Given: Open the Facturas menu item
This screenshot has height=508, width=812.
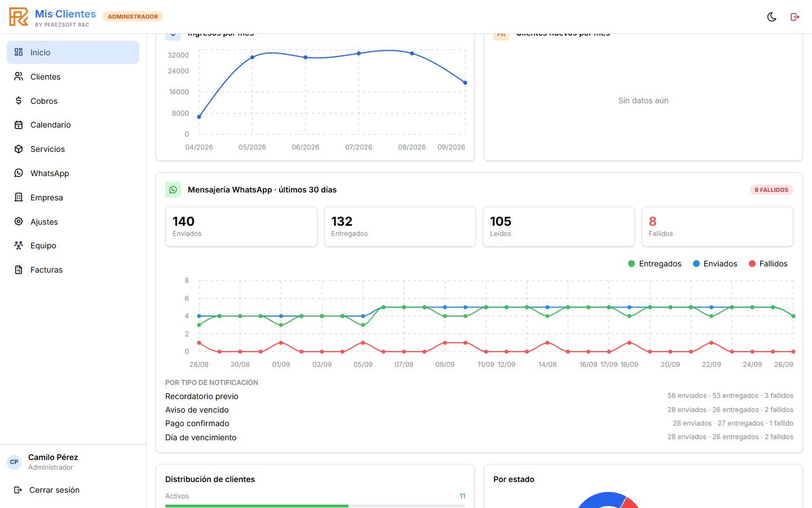Looking at the screenshot, I should pos(73,270).
